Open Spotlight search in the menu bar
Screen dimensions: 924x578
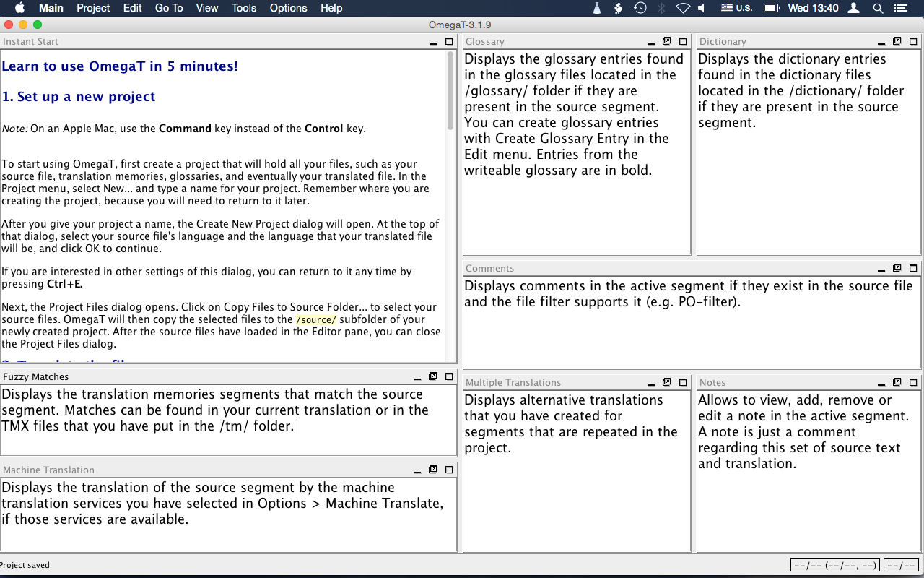pos(878,8)
